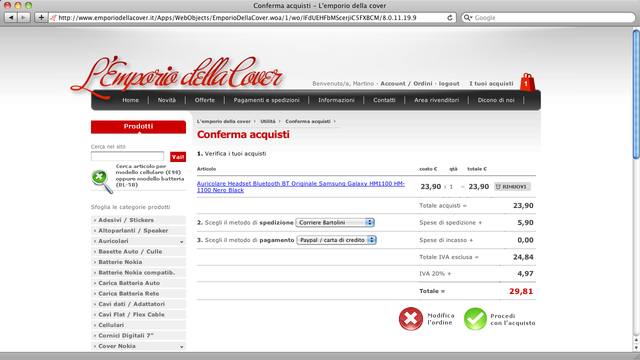Click the red X Modifica l'ordine icon
Image resolution: width=640 pixels, height=360 pixels.
click(411, 319)
